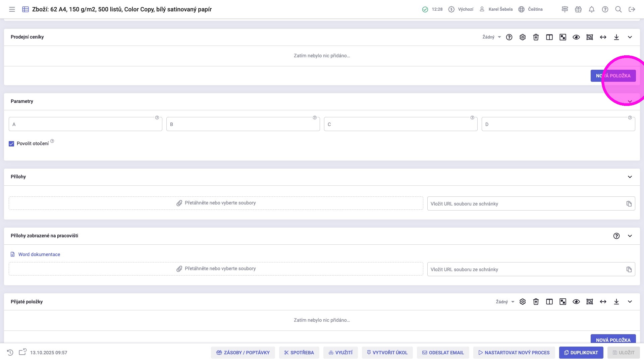Open the hamburger main menu
This screenshot has width=644, height=362.
pos(12,9)
